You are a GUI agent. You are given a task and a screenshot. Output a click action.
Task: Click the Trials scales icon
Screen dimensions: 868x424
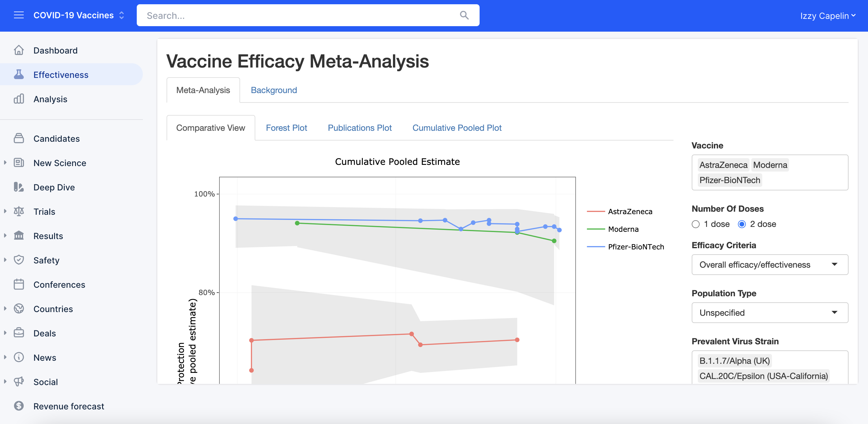[x=19, y=211]
